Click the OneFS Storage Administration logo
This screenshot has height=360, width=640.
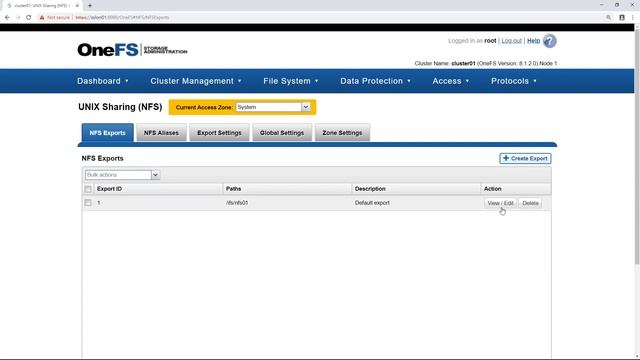132,50
